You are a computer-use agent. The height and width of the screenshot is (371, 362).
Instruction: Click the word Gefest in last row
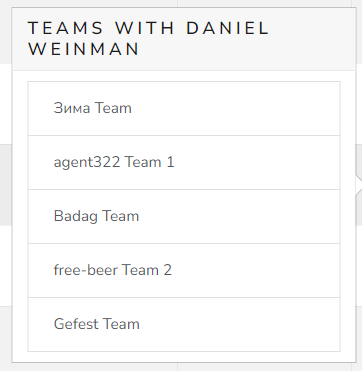(76, 324)
